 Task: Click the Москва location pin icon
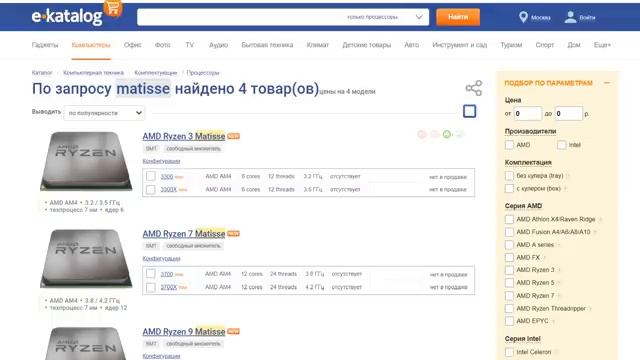pos(523,17)
